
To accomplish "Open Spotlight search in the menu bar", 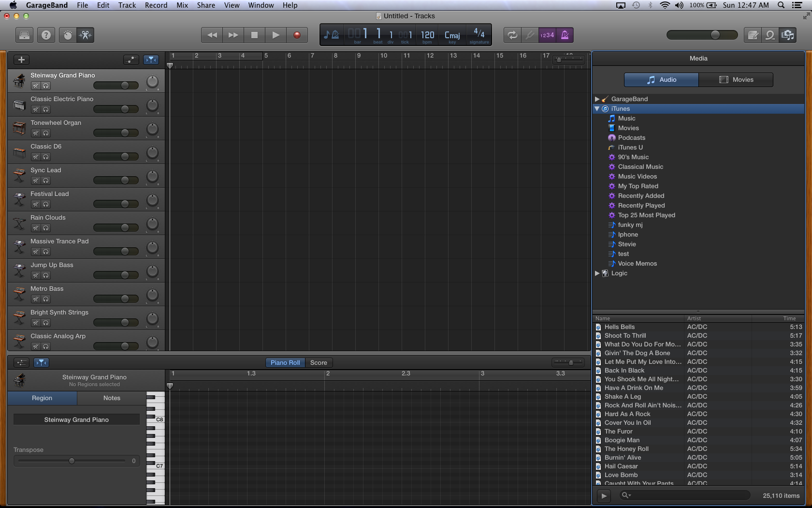I will pyautogui.click(x=781, y=5).
